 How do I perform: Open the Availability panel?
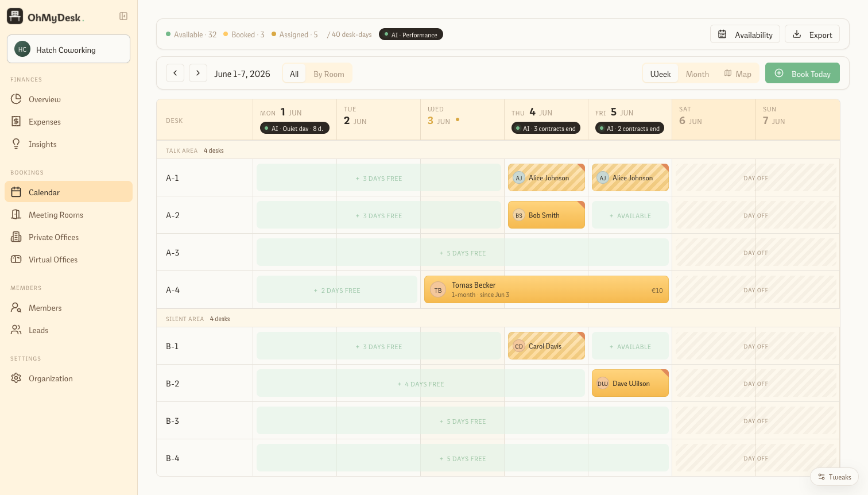pyautogui.click(x=745, y=34)
